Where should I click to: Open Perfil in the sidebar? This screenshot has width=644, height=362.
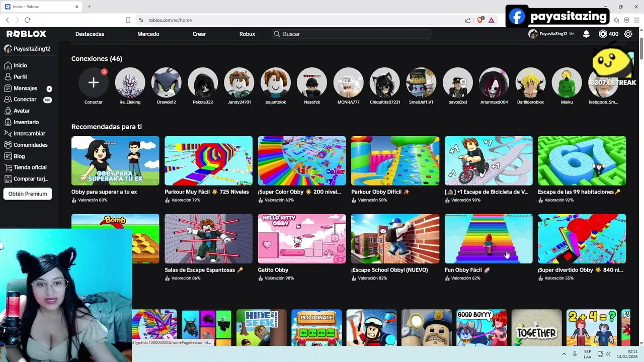(x=20, y=77)
